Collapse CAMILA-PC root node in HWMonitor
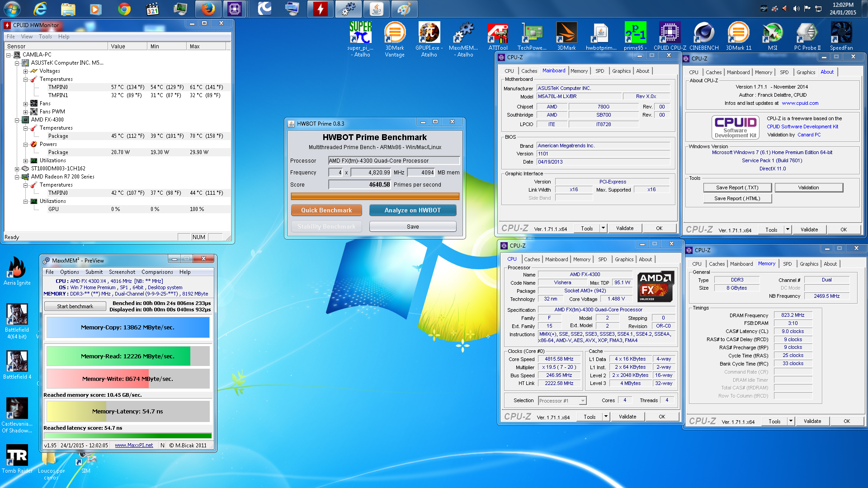Screen dimensions: 868x488 [9, 55]
